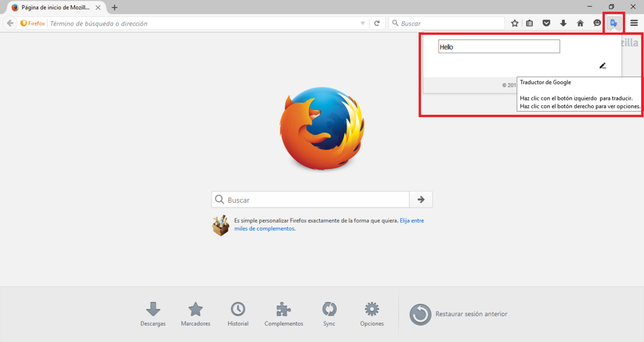The height and width of the screenshot is (342, 644).
Task: Open Complementos from the bottom bar
Action: (284, 314)
